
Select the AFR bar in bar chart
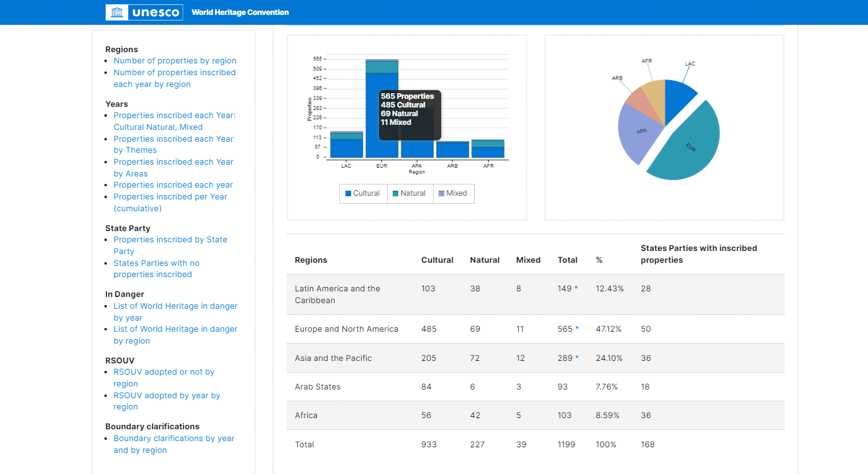click(488, 150)
